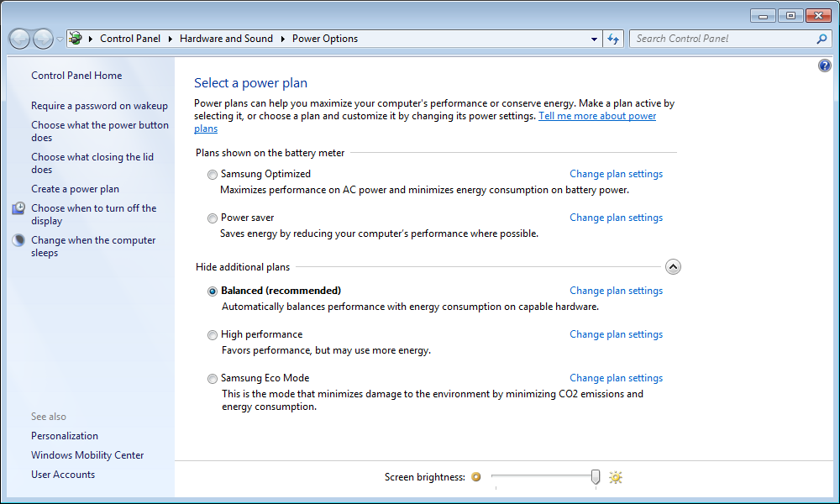Screen dimensions: 840x504
Task: Open Choose when to turn off display
Action: [94, 214]
